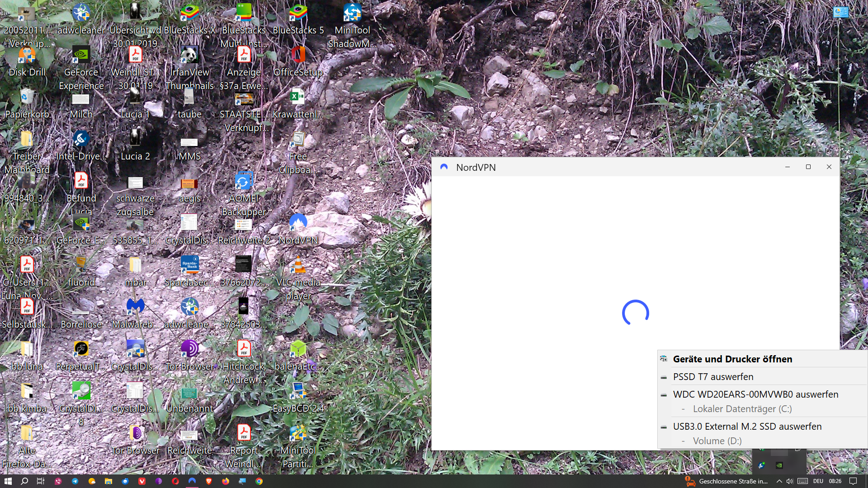Viewport: 868px width, 488px height.
Task: Open Vivaldi browser from taskbar
Action: coord(142,481)
